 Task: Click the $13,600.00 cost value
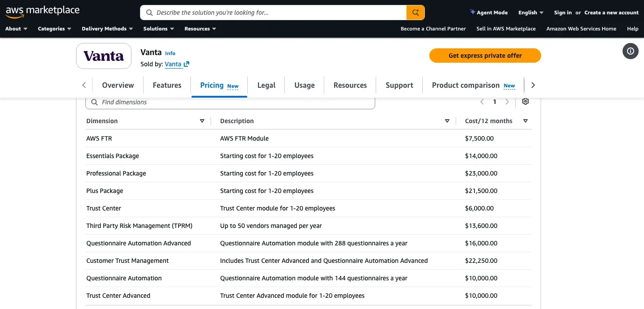tap(481, 226)
